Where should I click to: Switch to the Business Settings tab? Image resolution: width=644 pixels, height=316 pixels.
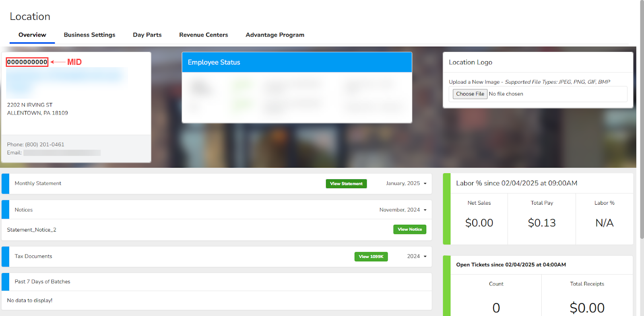(89, 35)
